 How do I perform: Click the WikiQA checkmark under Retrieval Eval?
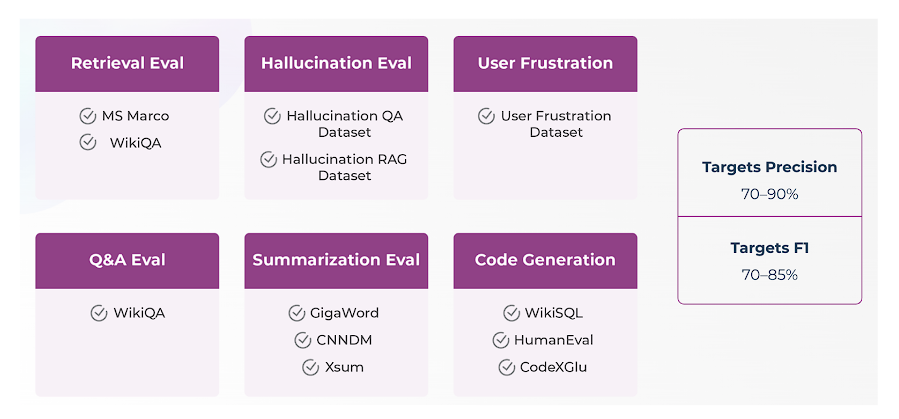pos(88,143)
